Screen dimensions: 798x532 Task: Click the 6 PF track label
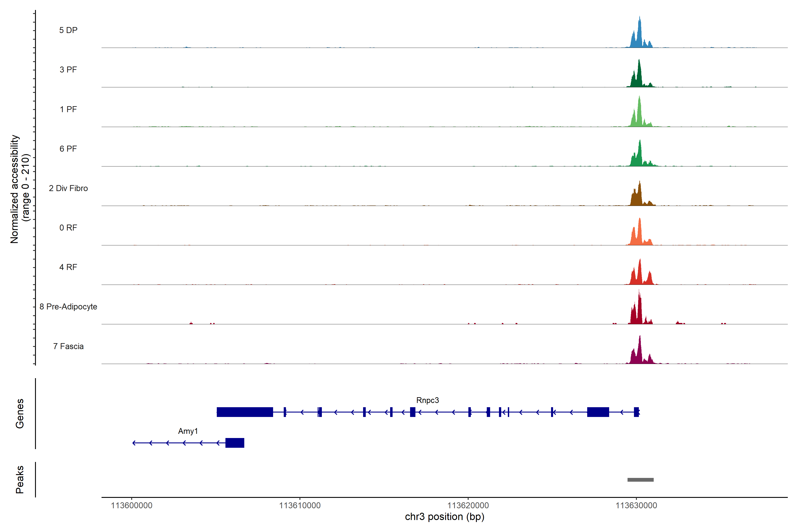point(68,149)
